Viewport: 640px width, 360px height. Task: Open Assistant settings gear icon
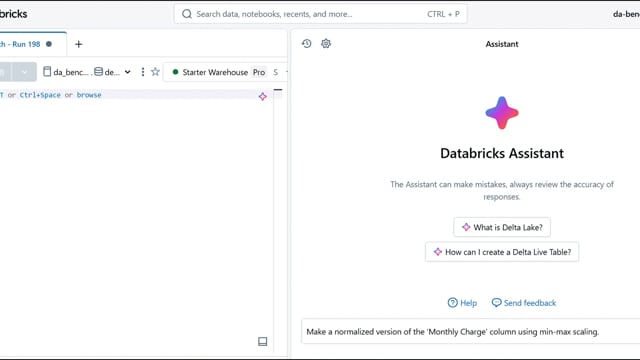(326, 44)
